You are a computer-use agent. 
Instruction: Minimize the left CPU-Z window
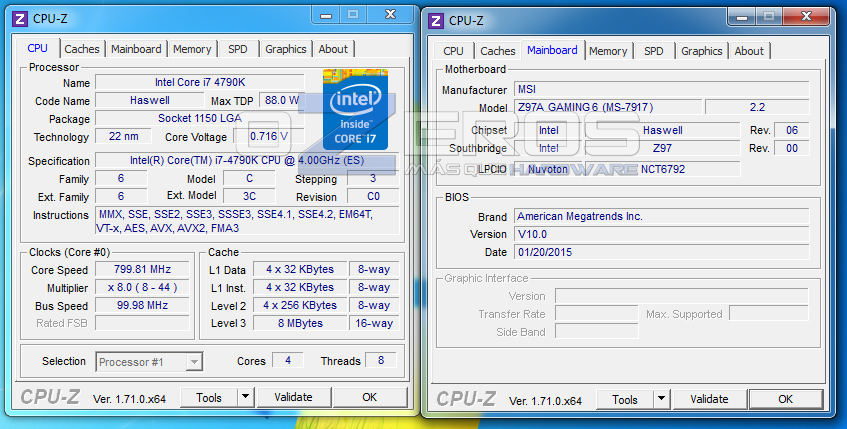(x=326, y=15)
